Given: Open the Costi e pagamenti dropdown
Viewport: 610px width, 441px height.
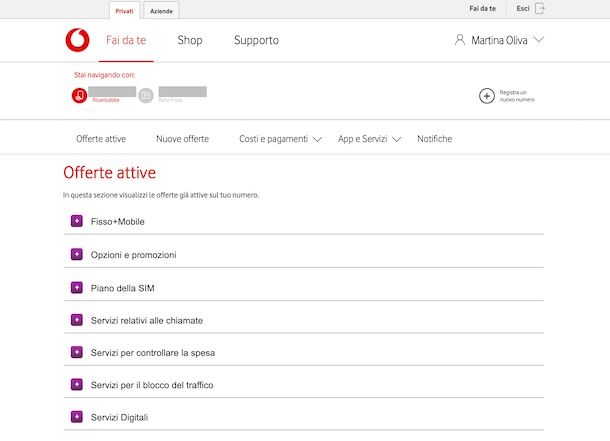Looking at the screenshot, I should (280, 139).
